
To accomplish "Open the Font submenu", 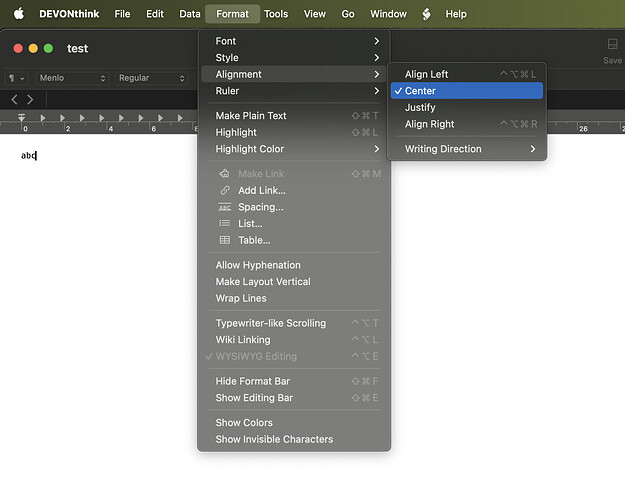I will coord(294,41).
